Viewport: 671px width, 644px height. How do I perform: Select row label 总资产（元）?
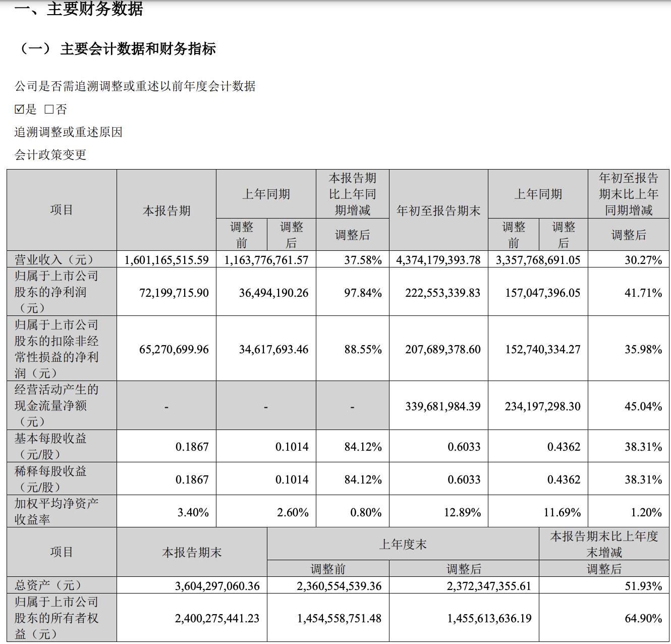pos(48,585)
